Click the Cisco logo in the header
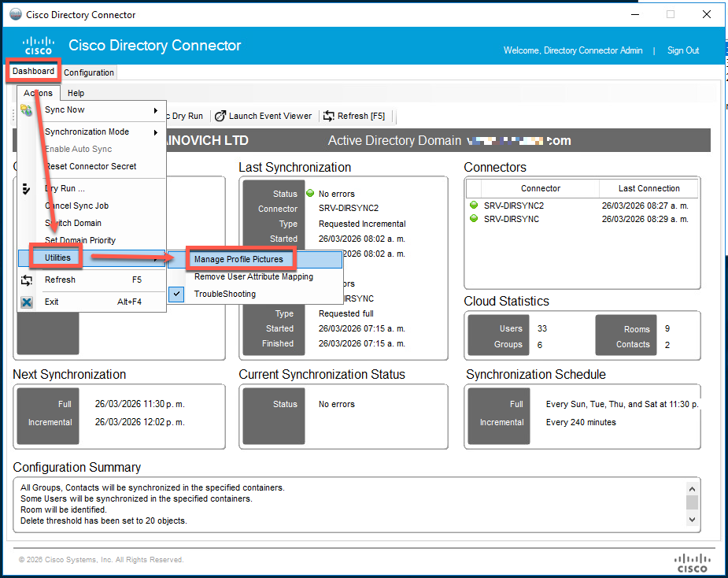 (38, 46)
